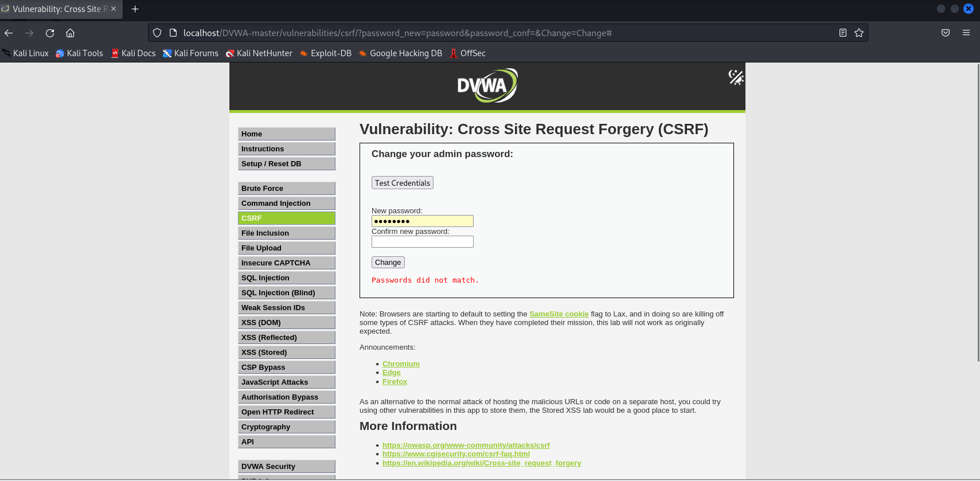Open CSP Bypass page
The image size is (980, 481).
pos(287,367)
